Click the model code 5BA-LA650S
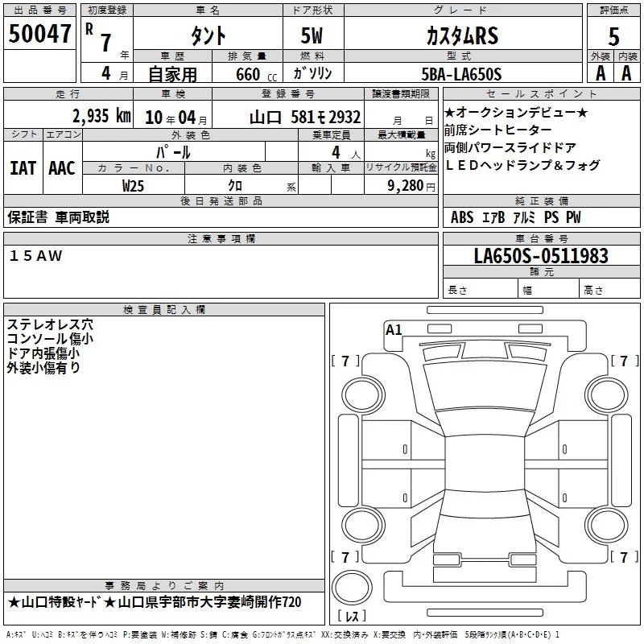644x644 pixels. (461, 74)
